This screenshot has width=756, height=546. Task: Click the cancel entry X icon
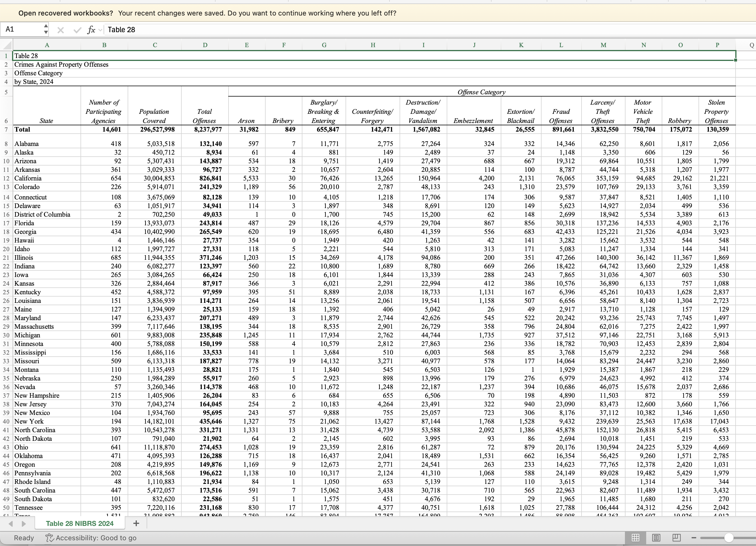coord(60,30)
